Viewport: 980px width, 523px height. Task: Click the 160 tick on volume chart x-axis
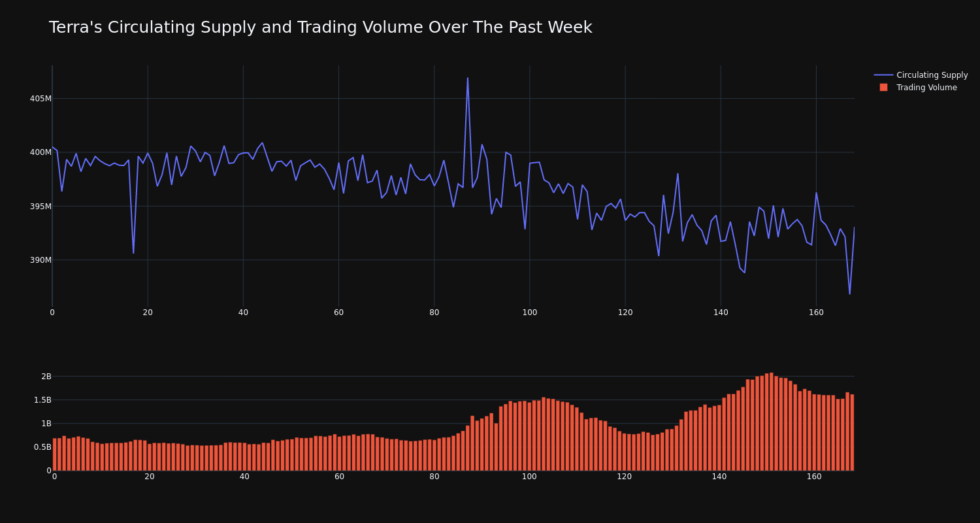point(814,477)
